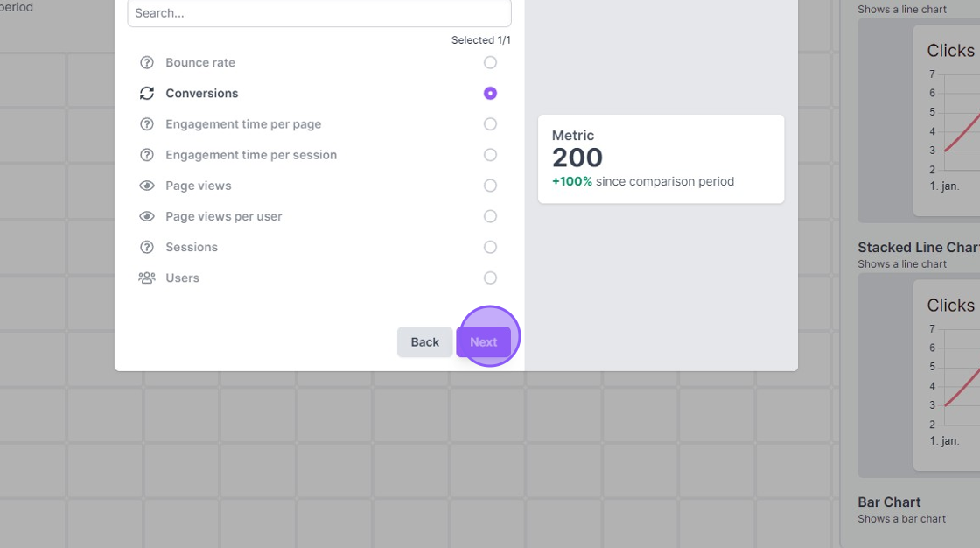The width and height of the screenshot is (980, 548).
Task: Pick the Stacked Line Chart thumbnail
Action: point(919,376)
